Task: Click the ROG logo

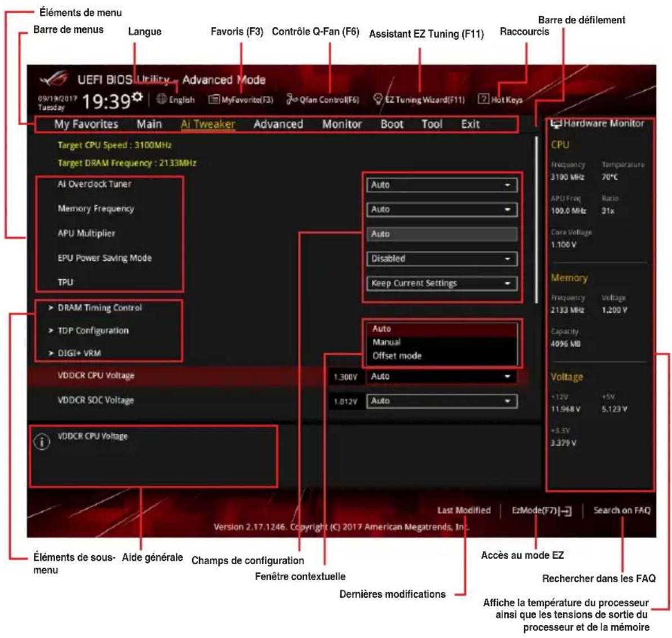Action: [x=54, y=79]
